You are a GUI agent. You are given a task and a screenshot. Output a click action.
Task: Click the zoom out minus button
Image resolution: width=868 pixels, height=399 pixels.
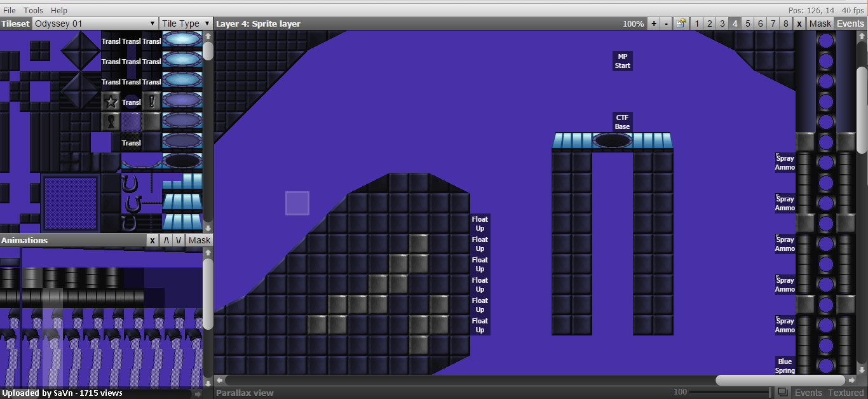coord(666,24)
